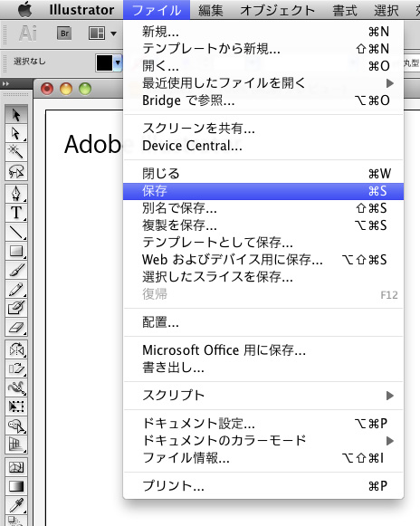420x526 pixels.
Task: Select the Blob Brush tool
Action: pos(16,308)
